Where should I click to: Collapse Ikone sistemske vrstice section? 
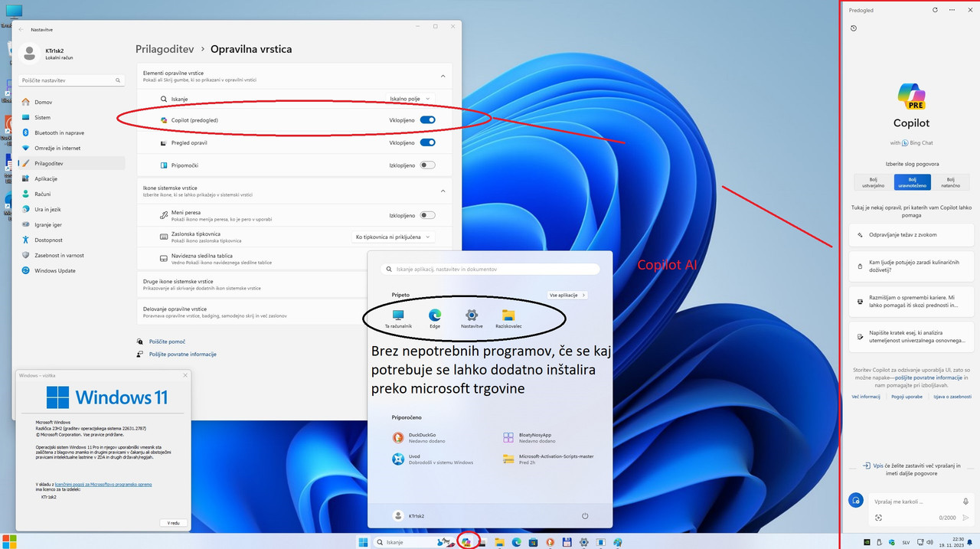coord(443,191)
